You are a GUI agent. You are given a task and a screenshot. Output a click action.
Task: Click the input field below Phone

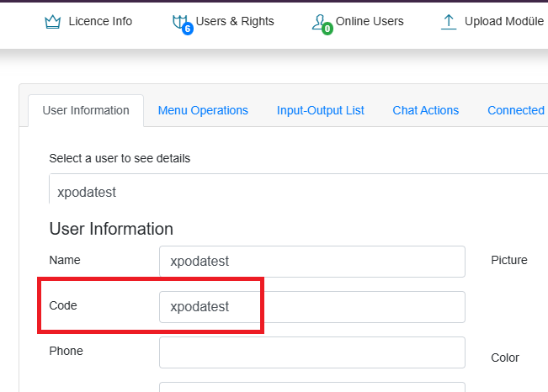312,387
